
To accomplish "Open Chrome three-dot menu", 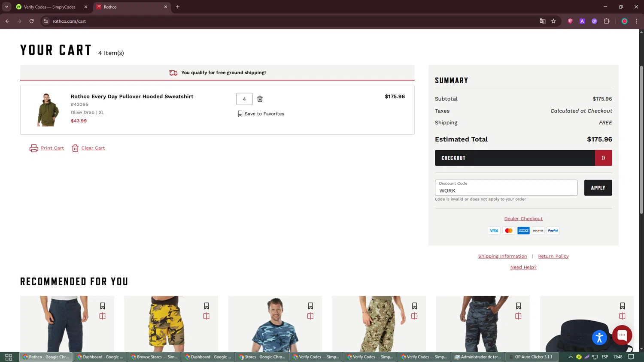I will coord(637,21).
